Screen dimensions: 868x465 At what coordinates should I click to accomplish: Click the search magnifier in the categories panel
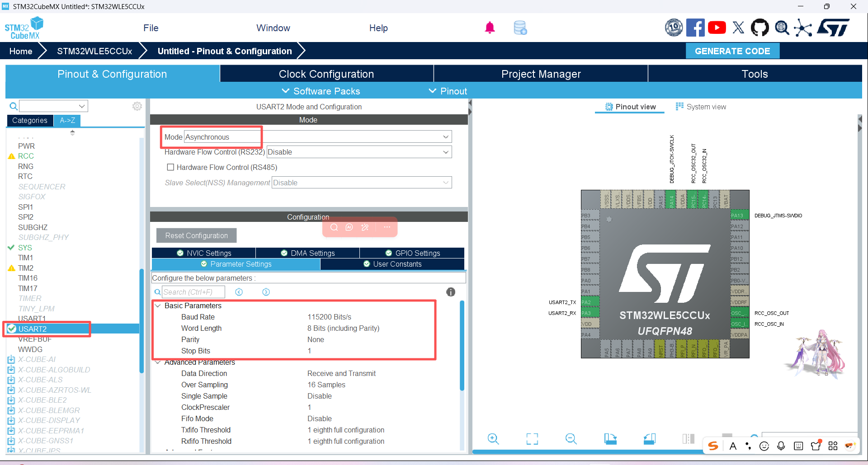click(x=14, y=106)
